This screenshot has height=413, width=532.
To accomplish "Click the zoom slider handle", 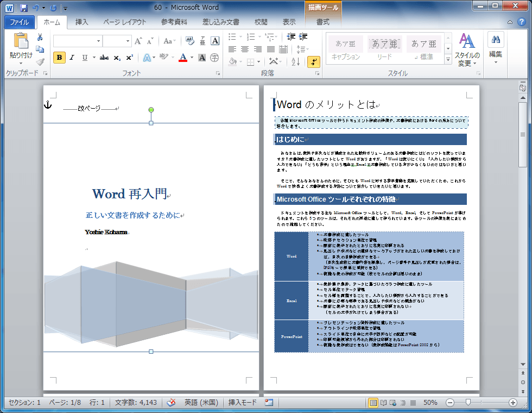I will [468, 403].
